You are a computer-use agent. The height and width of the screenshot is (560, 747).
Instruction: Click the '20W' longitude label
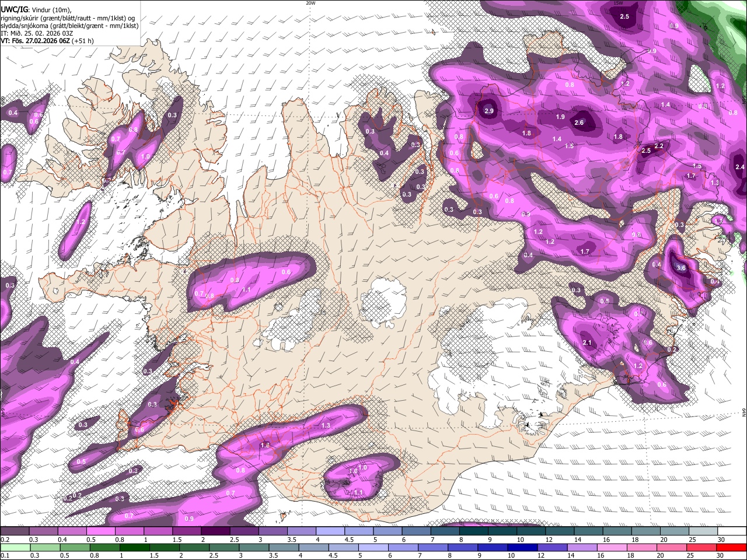pyautogui.click(x=310, y=3)
